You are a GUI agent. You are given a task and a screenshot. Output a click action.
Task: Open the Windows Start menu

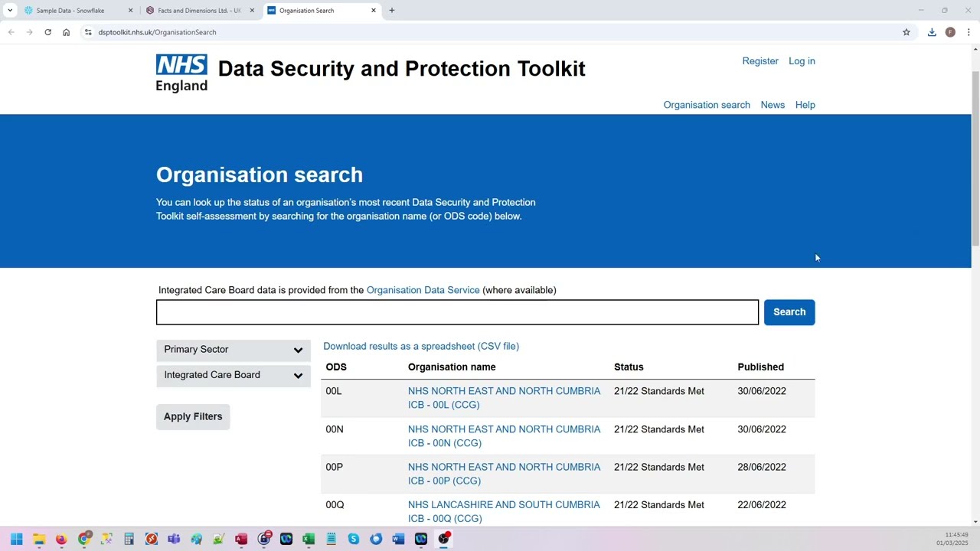16,539
